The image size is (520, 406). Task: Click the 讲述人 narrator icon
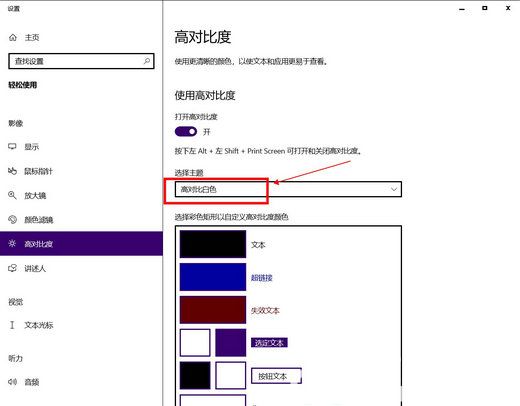click(x=12, y=268)
